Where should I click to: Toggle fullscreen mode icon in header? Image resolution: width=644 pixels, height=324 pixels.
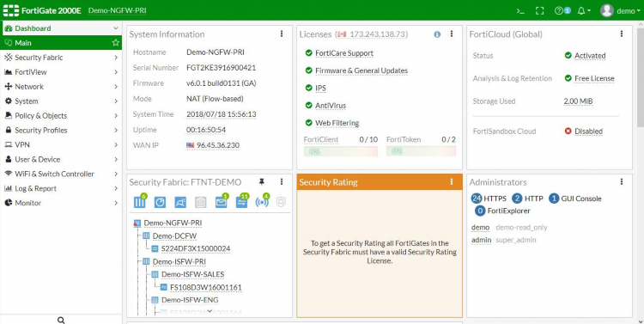(x=540, y=11)
